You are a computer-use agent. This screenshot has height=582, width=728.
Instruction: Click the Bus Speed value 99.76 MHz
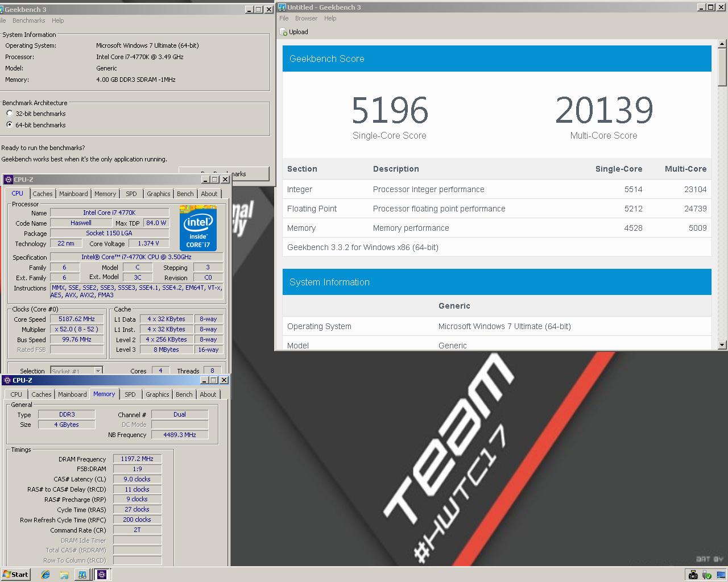coord(77,339)
